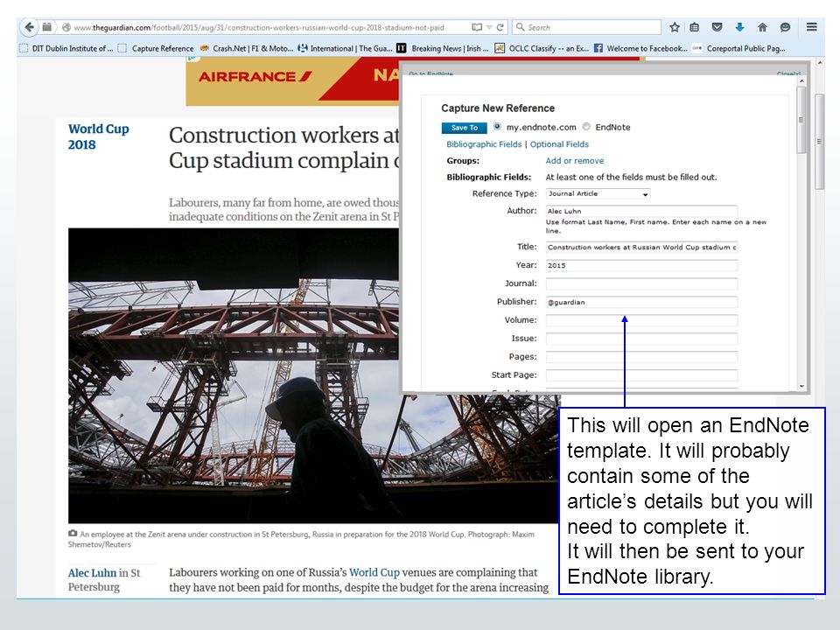840x630 pixels.
Task: Click Add or remove groups link
Action: [x=574, y=161]
